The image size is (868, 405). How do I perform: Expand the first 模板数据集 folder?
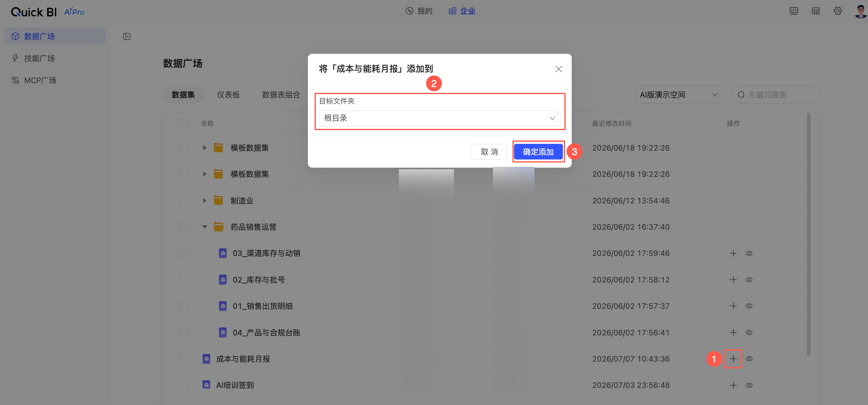(x=205, y=148)
